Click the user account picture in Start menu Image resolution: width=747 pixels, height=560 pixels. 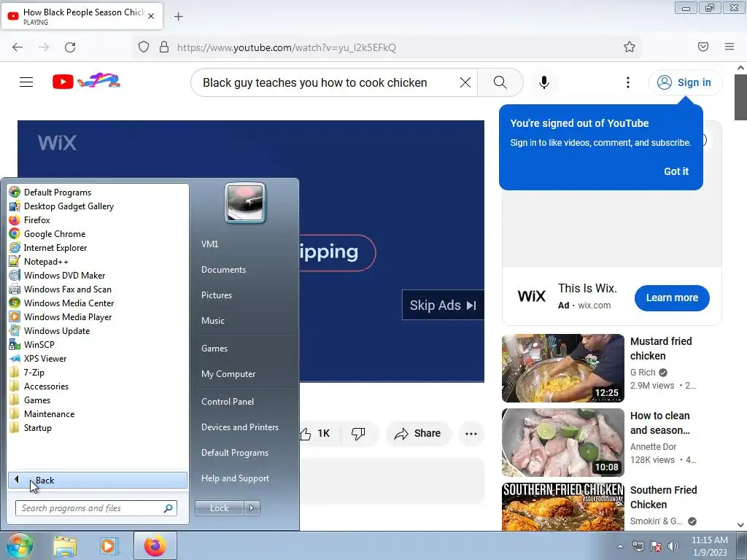[x=245, y=203]
